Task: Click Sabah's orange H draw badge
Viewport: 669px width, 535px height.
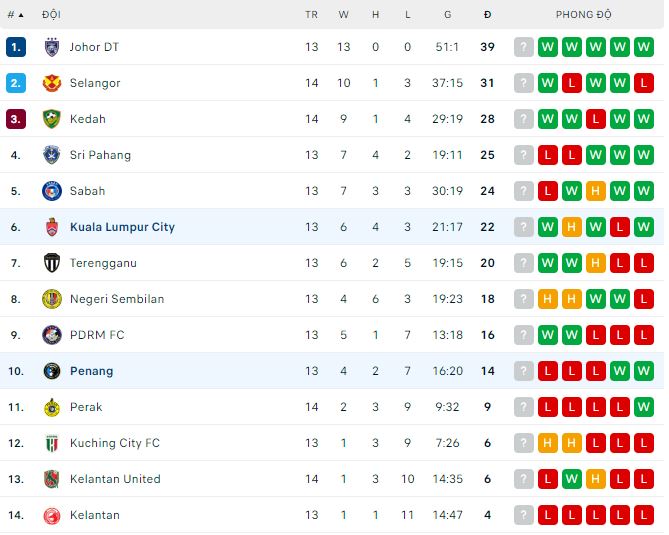Action: click(596, 191)
